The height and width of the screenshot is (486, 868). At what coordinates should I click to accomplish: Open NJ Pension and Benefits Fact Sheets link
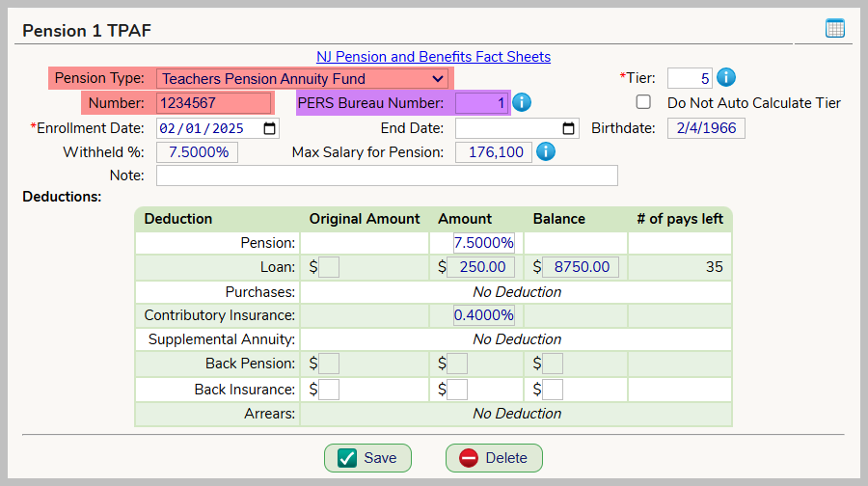[433, 57]
